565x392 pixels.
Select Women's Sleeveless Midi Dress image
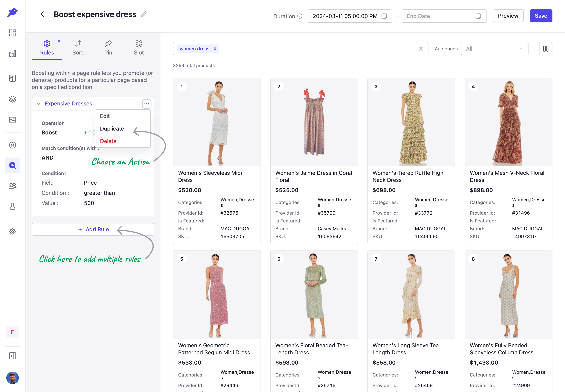coord(217,122)
